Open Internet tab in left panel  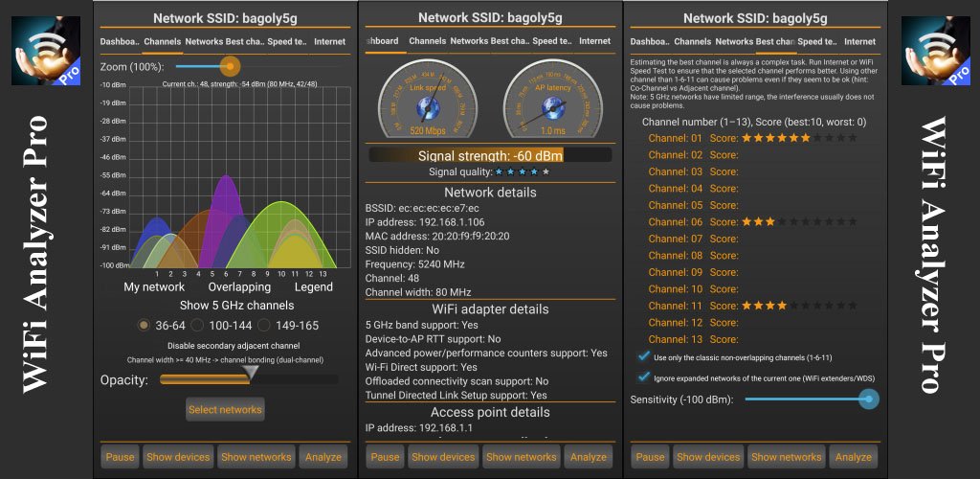(329, 42)
